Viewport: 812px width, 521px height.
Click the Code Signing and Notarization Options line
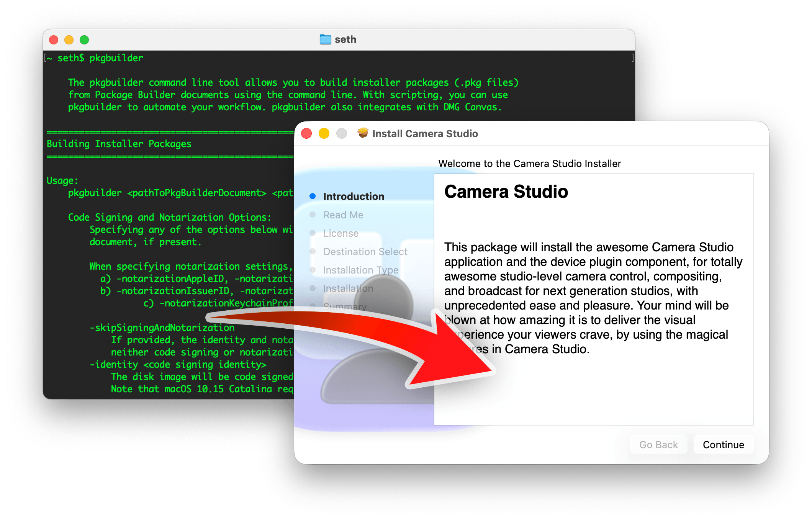click(x=170, y=218)
